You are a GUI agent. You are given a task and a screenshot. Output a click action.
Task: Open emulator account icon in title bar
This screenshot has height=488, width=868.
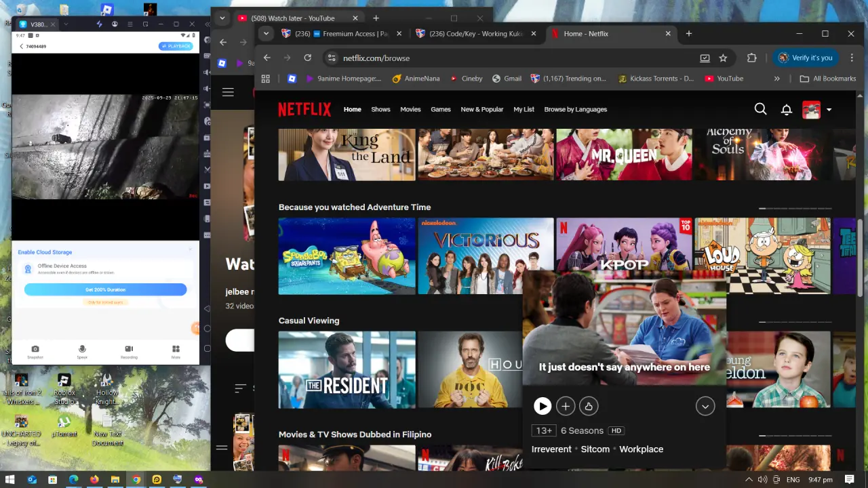115,24
